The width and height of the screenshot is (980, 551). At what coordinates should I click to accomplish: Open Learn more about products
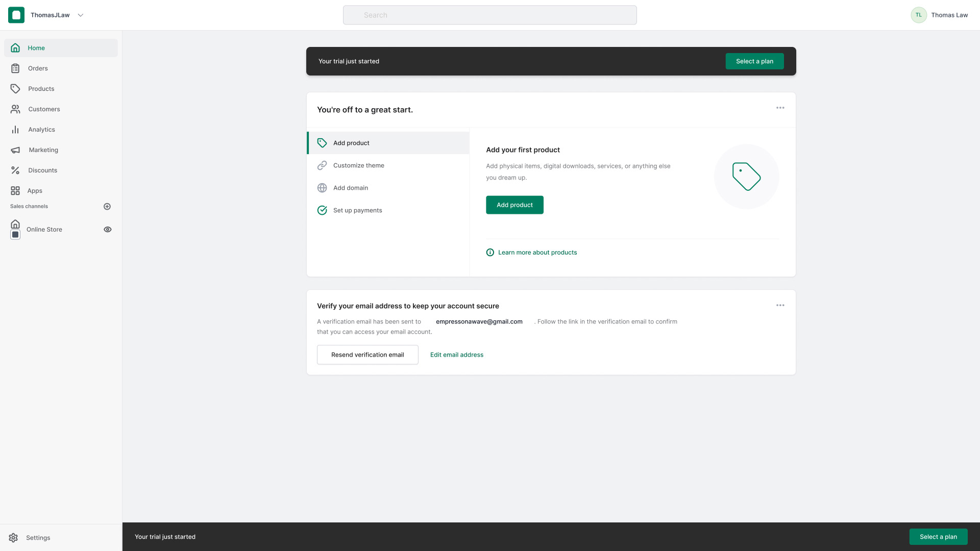537,252
